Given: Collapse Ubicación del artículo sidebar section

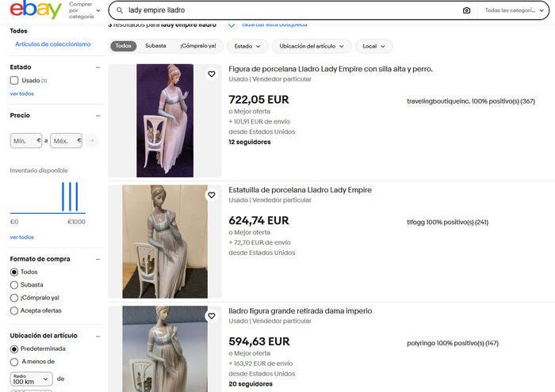Looking at the screenshot, I should point(98,336).
